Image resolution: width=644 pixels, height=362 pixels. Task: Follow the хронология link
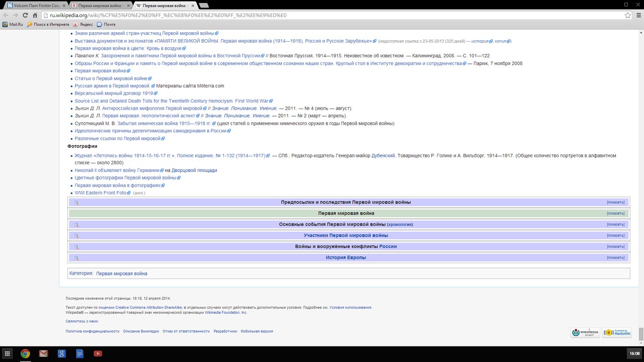click(400, 225)
